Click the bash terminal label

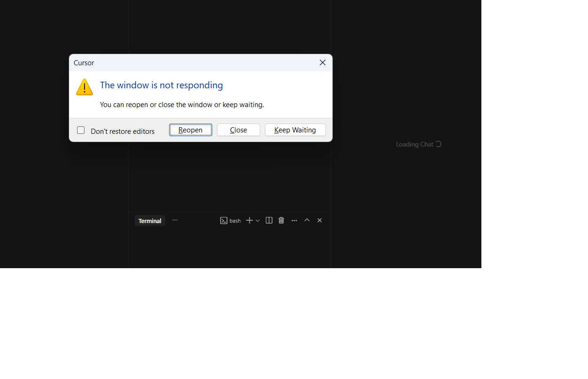coord(235,221)
